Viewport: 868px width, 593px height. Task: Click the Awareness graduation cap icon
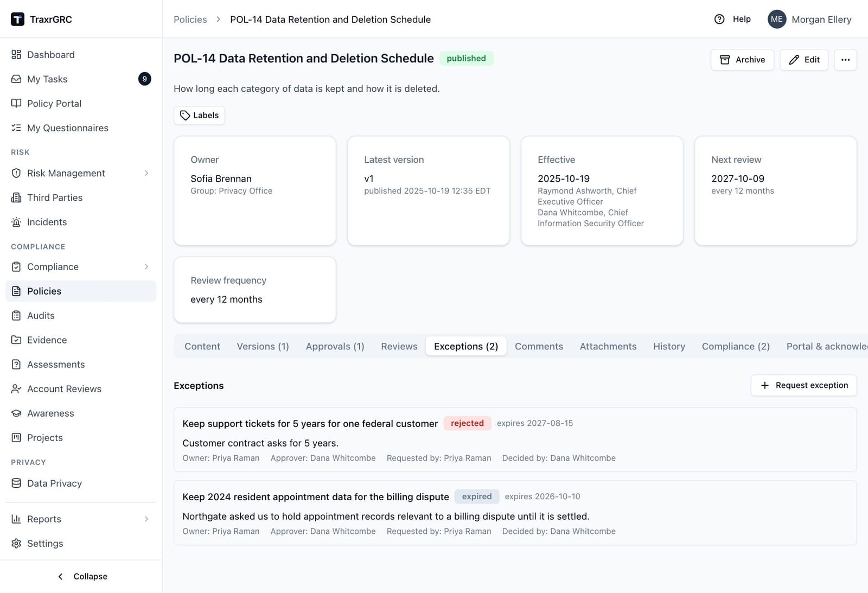tap(16, 413)
